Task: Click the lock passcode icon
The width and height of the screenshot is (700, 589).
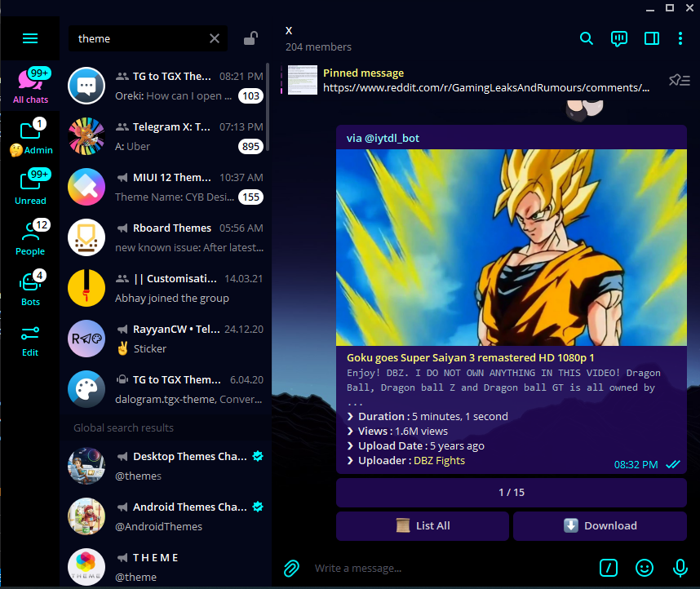Action: [250, 38]
